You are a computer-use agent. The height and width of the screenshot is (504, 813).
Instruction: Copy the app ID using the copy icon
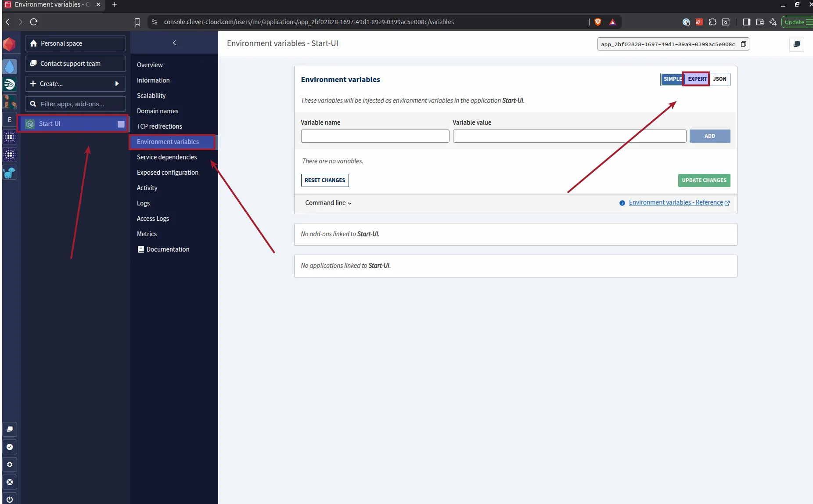pos(744,44)
